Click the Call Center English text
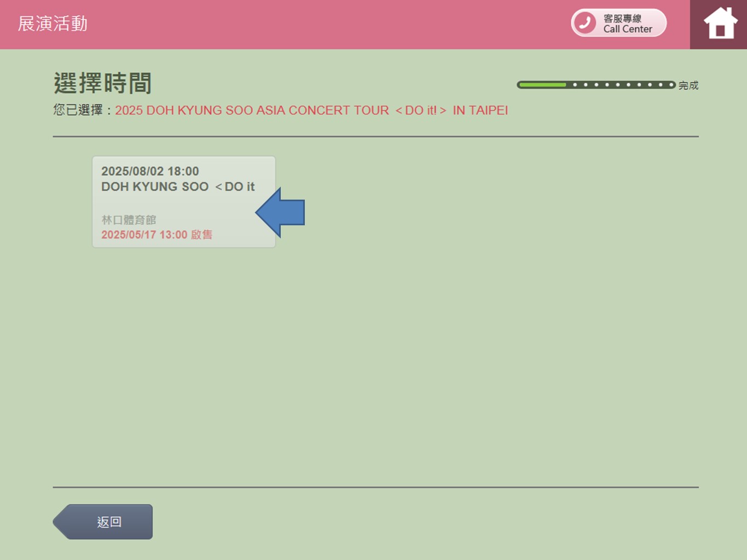Screen dimensions: 747x560 coord(628,30)
